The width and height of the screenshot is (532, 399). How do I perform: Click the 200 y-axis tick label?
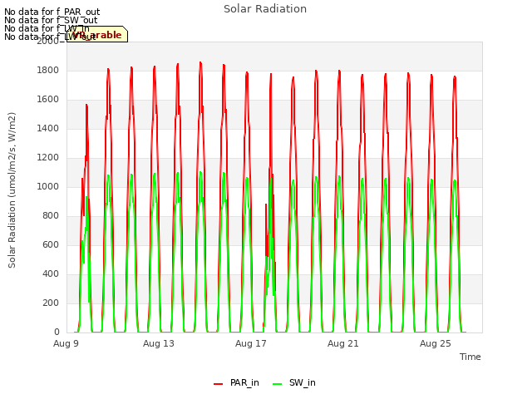[x=51, y=303]
